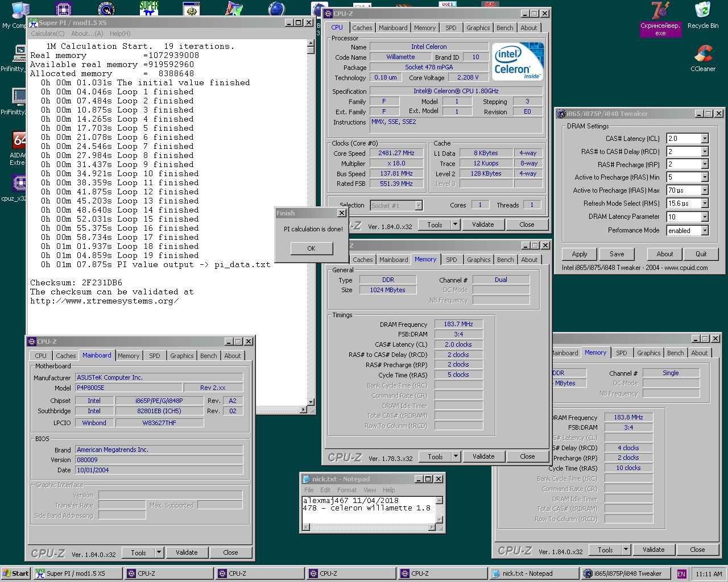Open the RAS# to CAS# Delay dropdown
The height and width of the screenshot is (582, 728).
[705, 152]
